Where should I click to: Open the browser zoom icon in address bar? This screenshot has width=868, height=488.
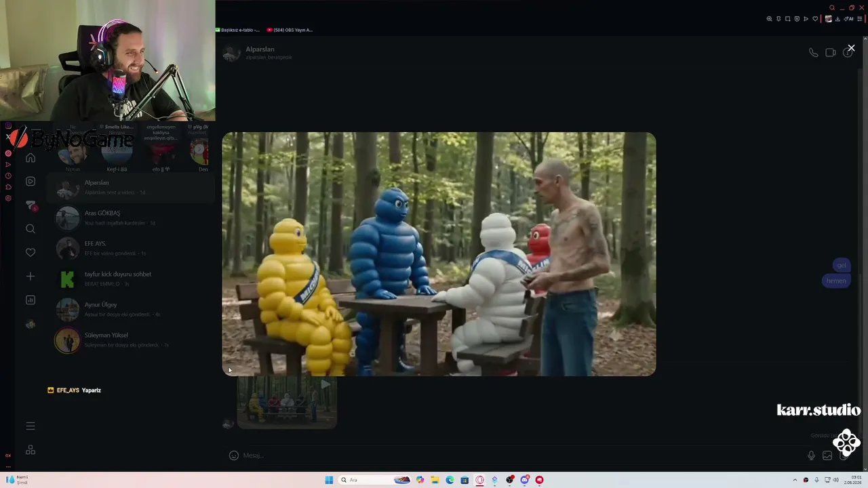pyautogui.click(x=769, y=19)
